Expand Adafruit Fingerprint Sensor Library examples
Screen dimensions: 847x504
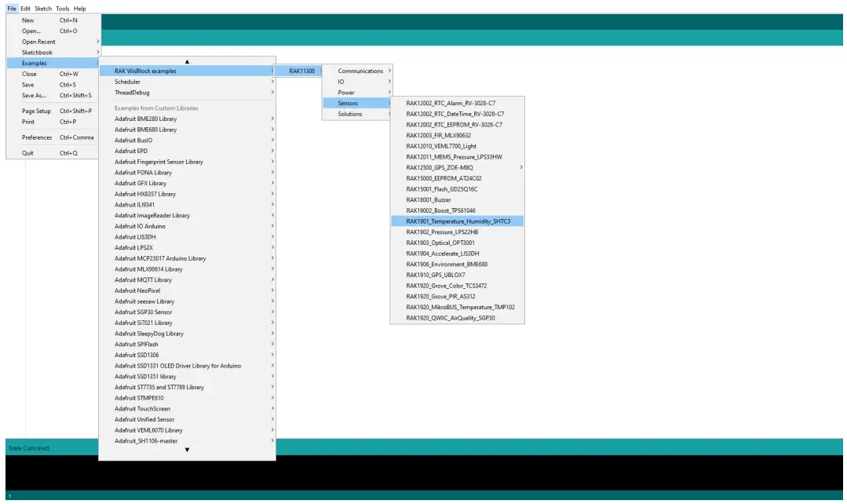[187, 162]
